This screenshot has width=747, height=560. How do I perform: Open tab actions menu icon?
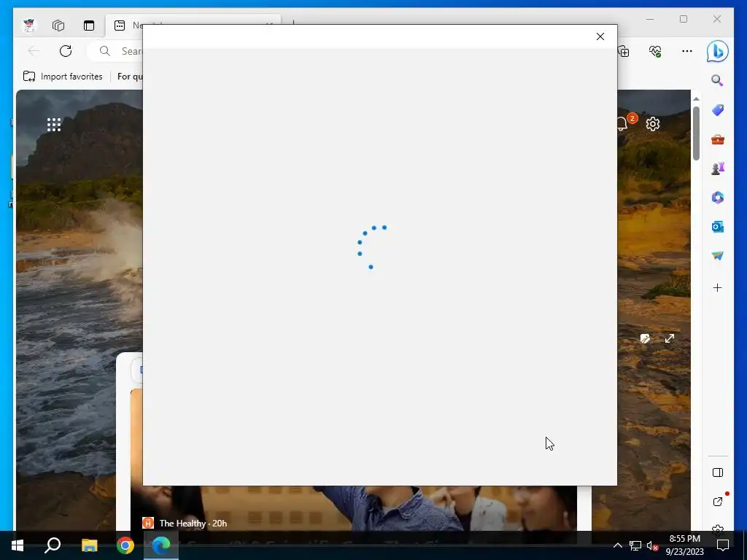click(x=88, y=26)
